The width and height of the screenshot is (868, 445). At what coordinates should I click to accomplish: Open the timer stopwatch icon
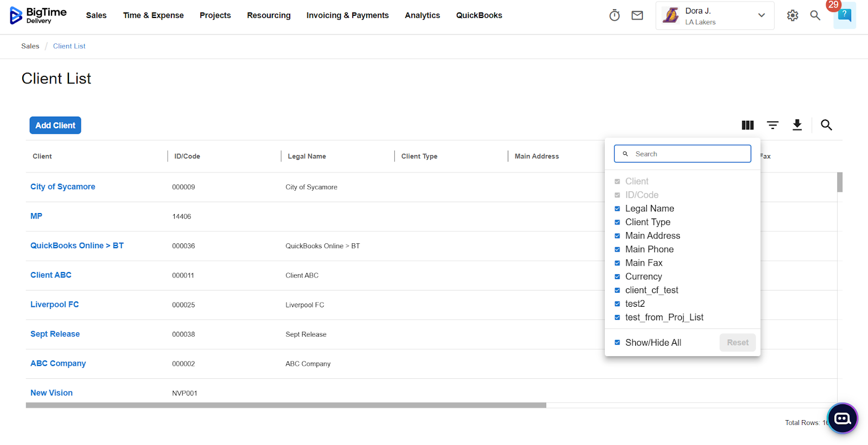click(614, 16)
